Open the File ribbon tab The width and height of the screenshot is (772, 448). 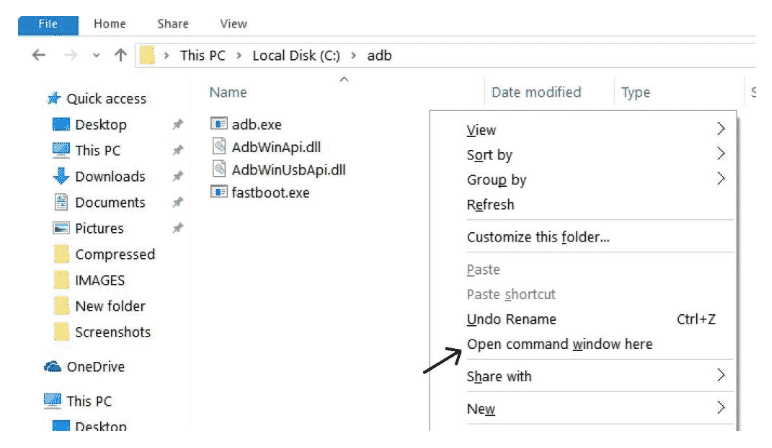[46, 23]
